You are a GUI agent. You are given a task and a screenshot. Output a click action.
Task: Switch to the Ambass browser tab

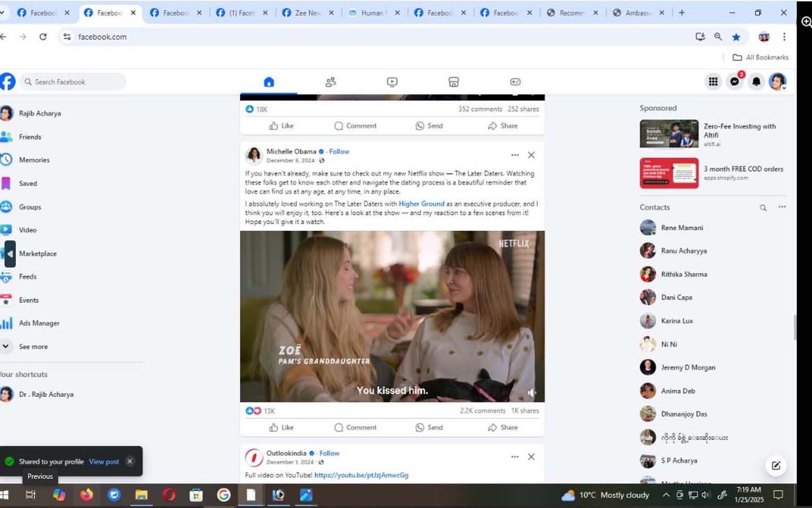[638, 12]
